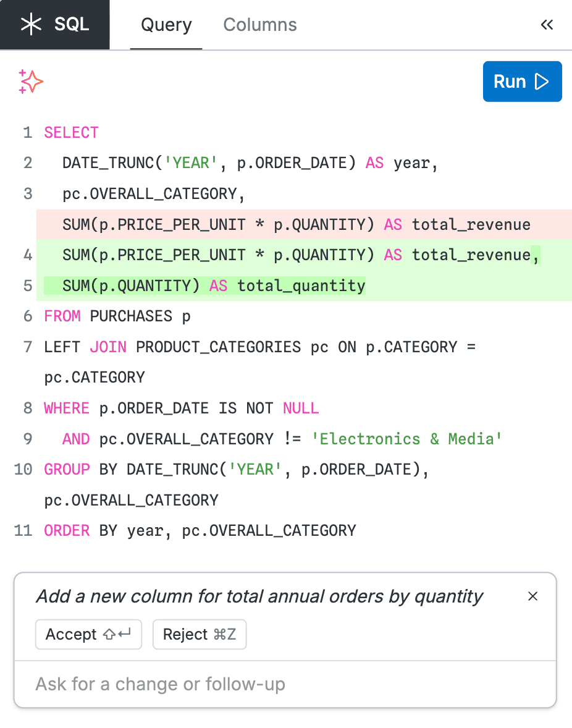This screenshot has width=572, height=728.
Task: Click line number 6 in the gutter
Action: point(27,316)
